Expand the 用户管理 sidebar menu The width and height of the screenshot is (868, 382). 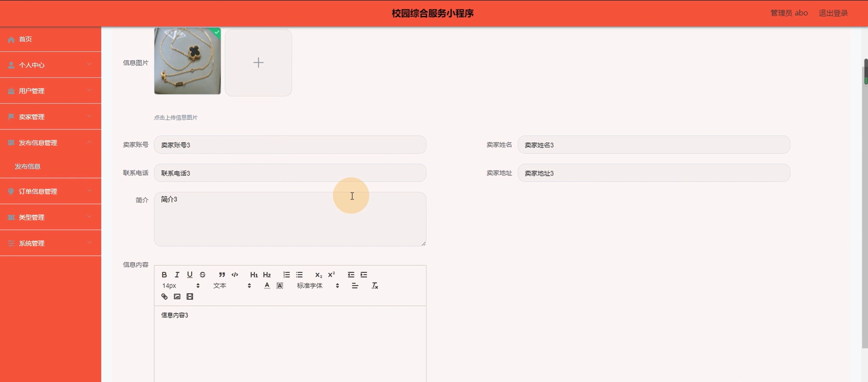click(50, 91)
